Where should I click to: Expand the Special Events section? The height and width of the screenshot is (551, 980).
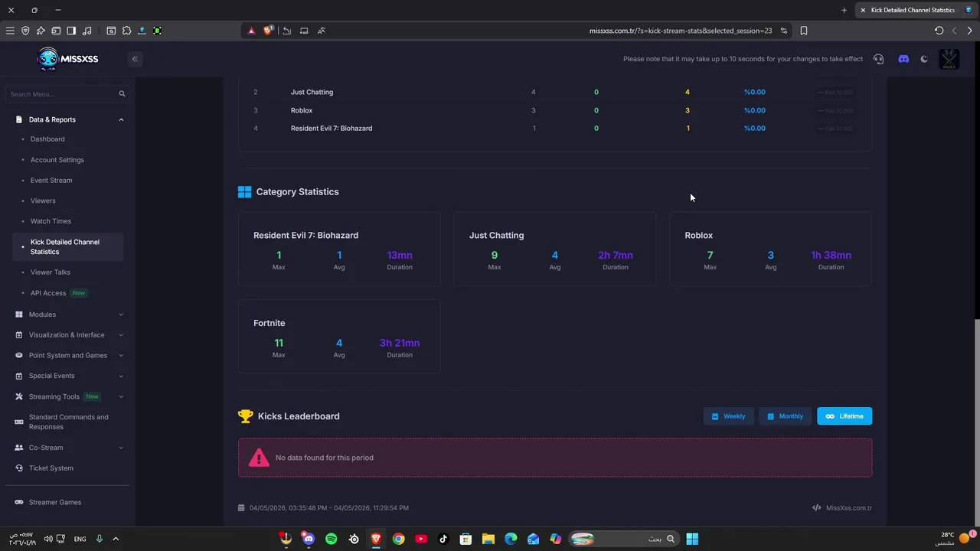tap(69, 376)
